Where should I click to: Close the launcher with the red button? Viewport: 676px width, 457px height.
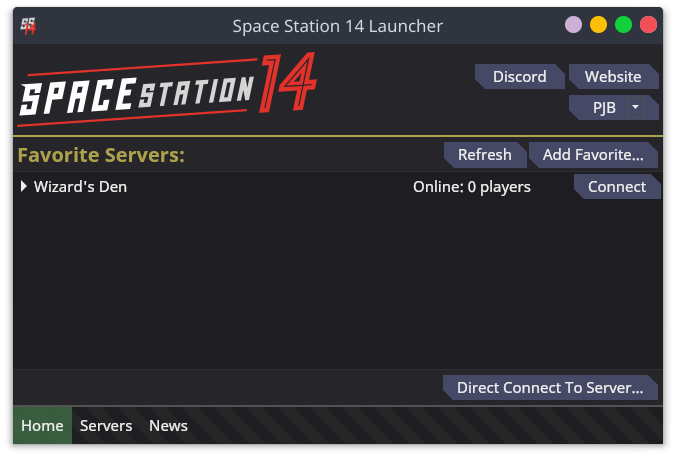pyautogui.click(x=648, y=26)
